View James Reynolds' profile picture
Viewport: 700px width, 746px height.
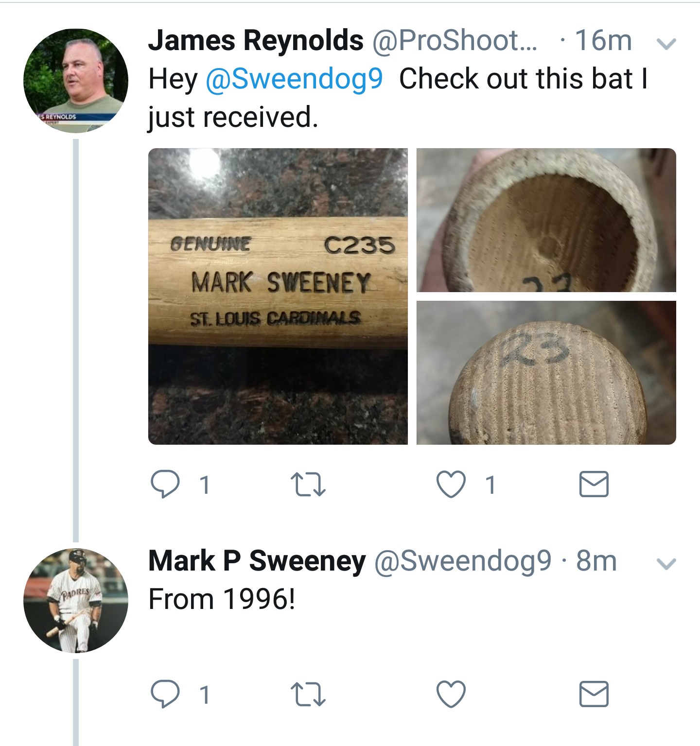click(76, 81)
